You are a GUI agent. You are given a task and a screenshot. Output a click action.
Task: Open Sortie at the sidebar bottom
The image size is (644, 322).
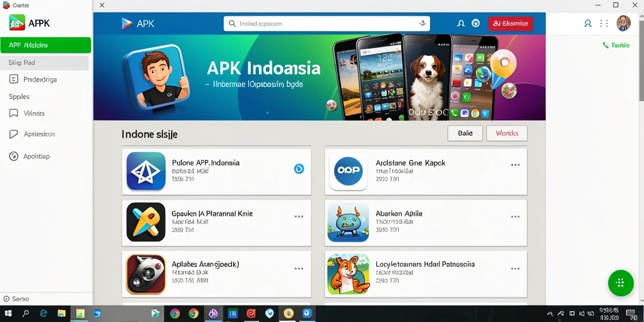(16, 299)
